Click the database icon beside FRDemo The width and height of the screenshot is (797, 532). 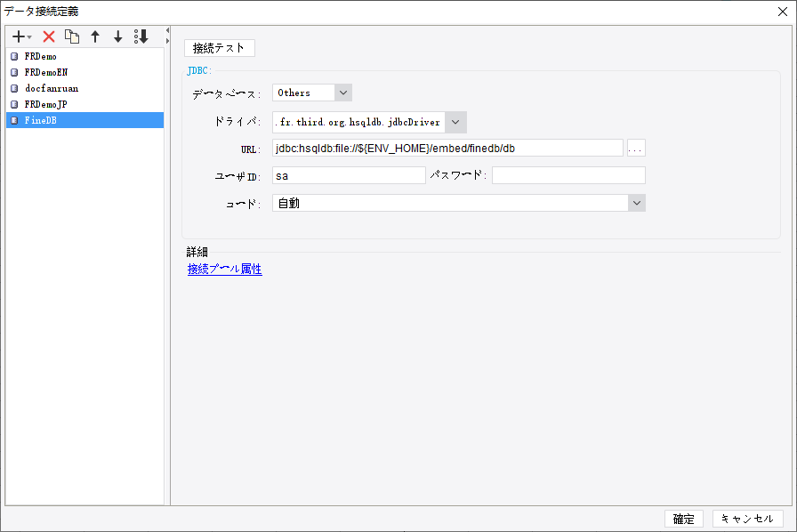[12, 56]
